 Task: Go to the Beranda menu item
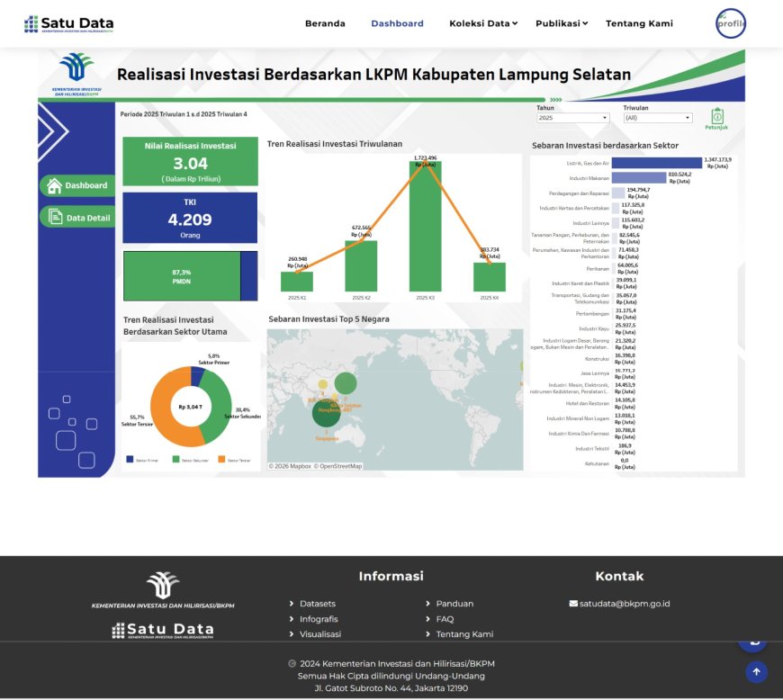[x=325, y=23]
